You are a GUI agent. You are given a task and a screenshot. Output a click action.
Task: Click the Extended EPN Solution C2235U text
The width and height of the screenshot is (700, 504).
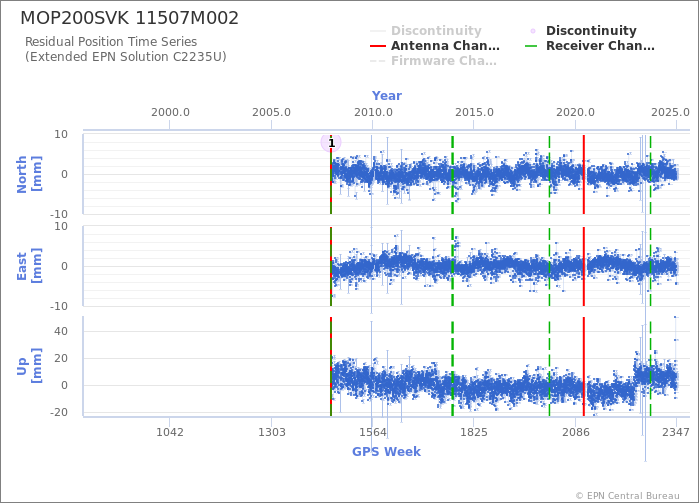pos(125,57)
